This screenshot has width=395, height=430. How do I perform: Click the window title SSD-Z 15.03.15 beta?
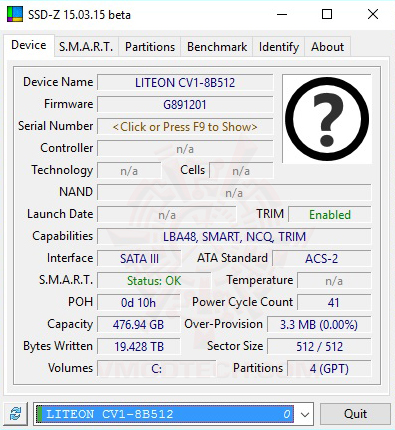(x=79, y=15)
